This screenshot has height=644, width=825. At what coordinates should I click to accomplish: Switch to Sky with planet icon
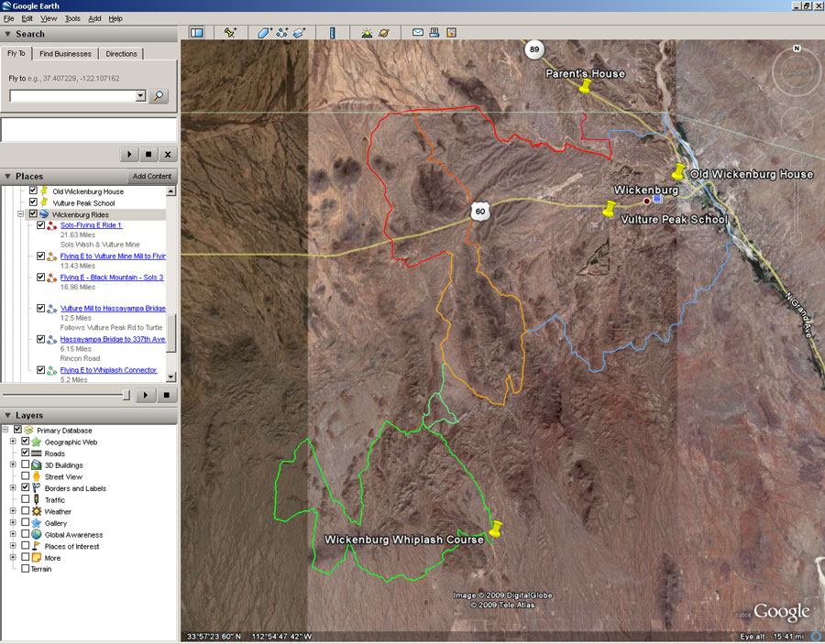pos(384,33)
